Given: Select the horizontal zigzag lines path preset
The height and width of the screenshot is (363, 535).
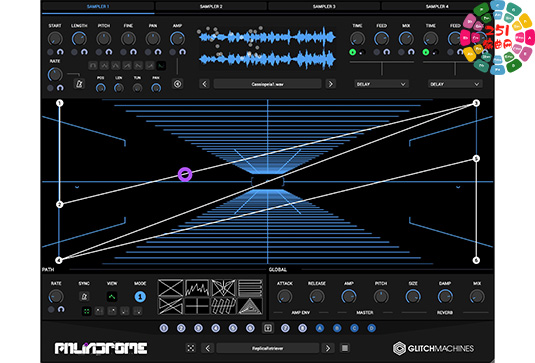Looking at the screenshot, I should (250, 288).
